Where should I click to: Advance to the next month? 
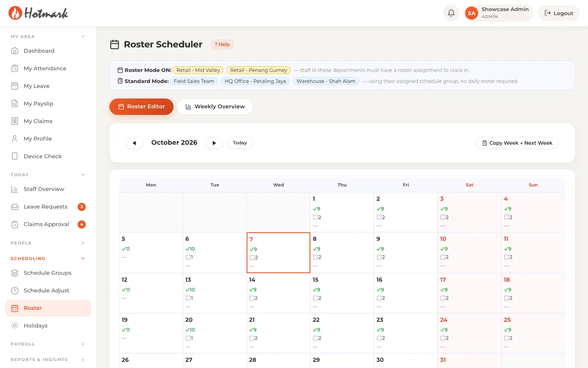214,143
